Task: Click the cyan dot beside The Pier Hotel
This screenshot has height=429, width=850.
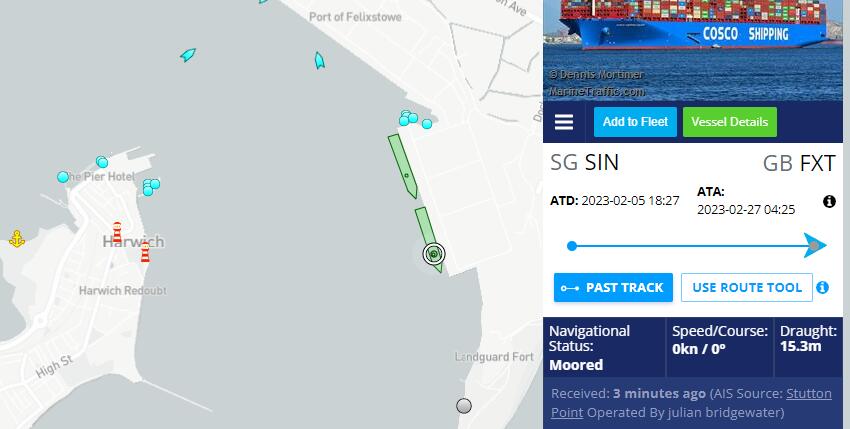Action: (x=63, y=177)
